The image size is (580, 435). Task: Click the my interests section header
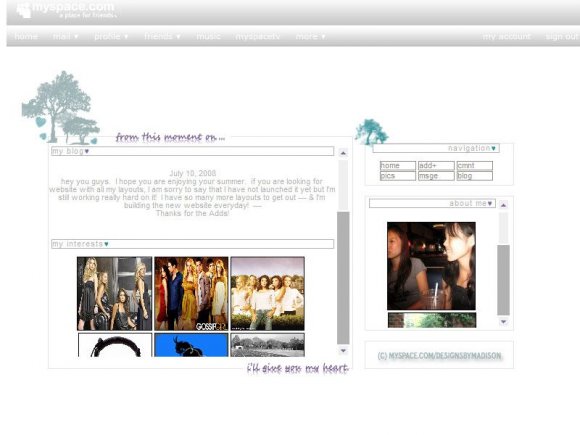click(x=192, y=244)
